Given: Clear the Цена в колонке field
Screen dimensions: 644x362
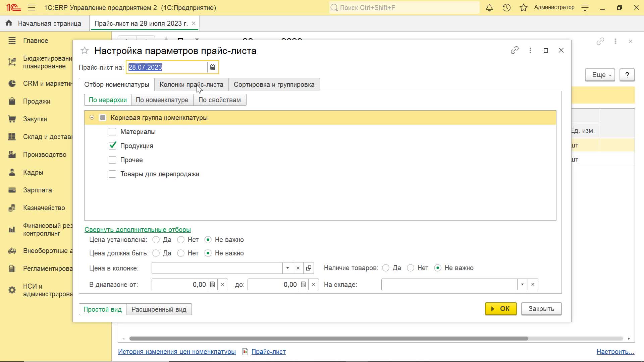Looking at the screenshot, I should tap(298, 268).
